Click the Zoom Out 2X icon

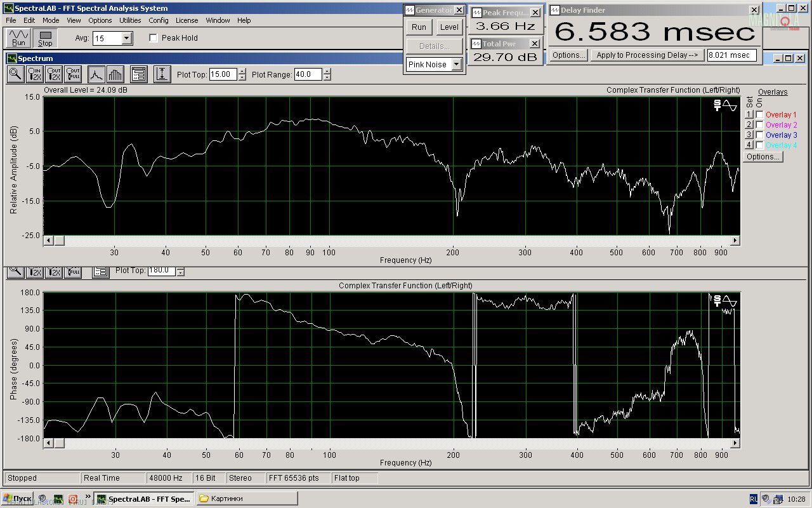[x=54, y=74]
